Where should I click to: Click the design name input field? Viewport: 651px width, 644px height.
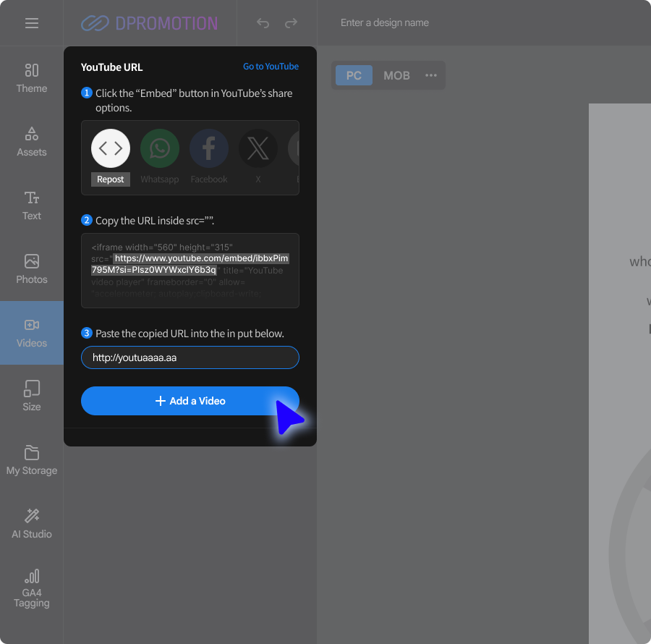[385, 23]
